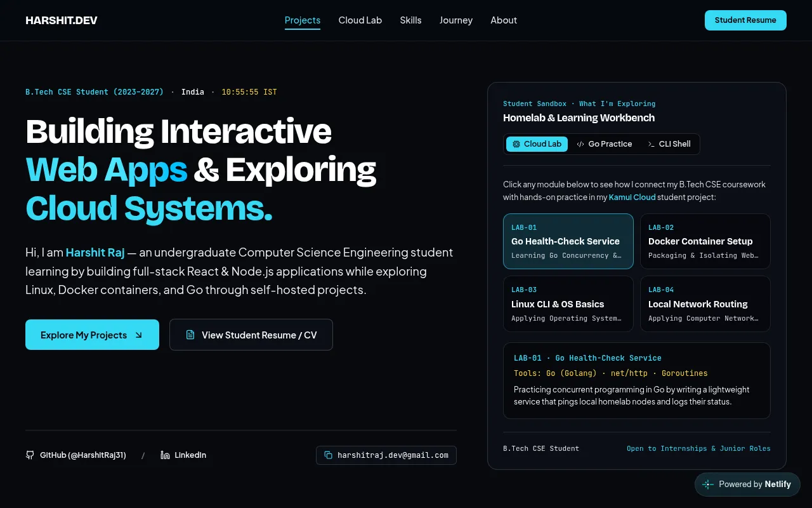Click the document icon on resume button
The image size is (812, 508).
coord(190,335)
